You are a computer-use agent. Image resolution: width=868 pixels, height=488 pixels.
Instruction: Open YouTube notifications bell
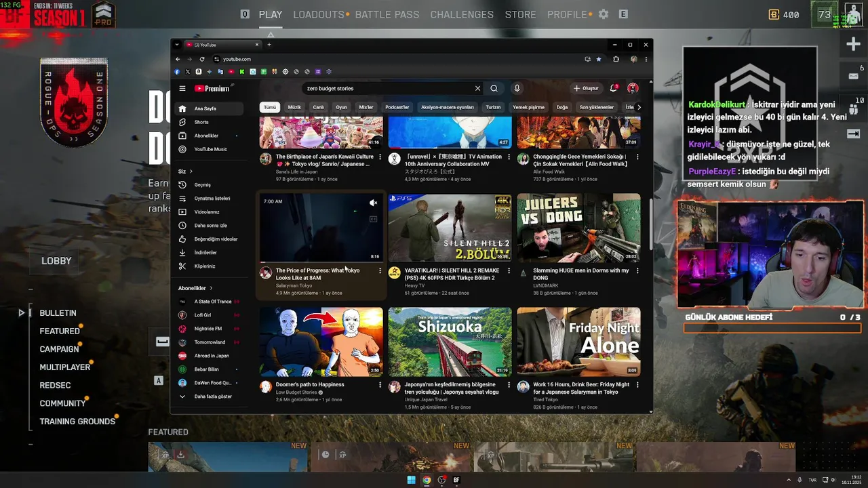[614, 88]
